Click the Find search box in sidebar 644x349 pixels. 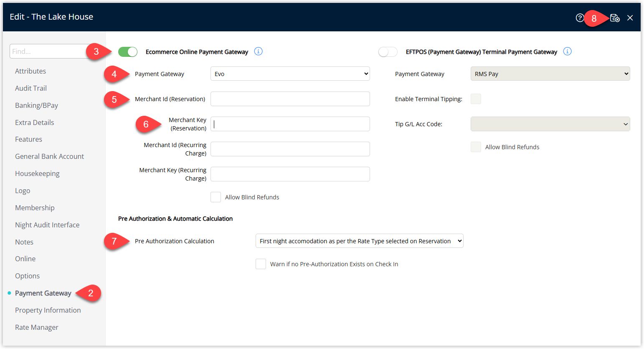48,51
